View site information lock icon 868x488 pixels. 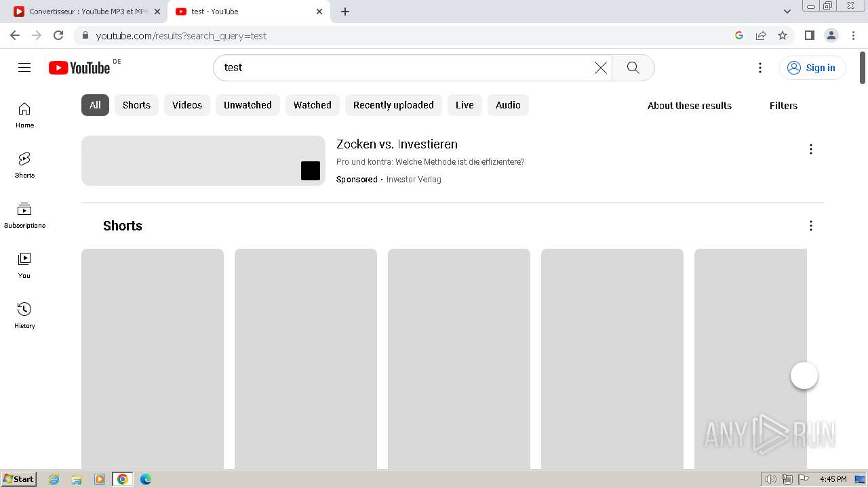tap(85, 35)
